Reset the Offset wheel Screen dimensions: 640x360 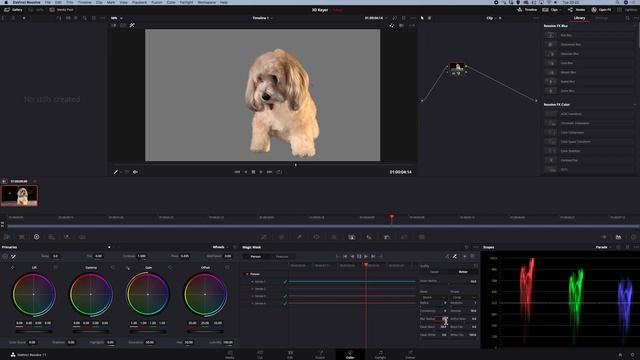tap(227, 268)
